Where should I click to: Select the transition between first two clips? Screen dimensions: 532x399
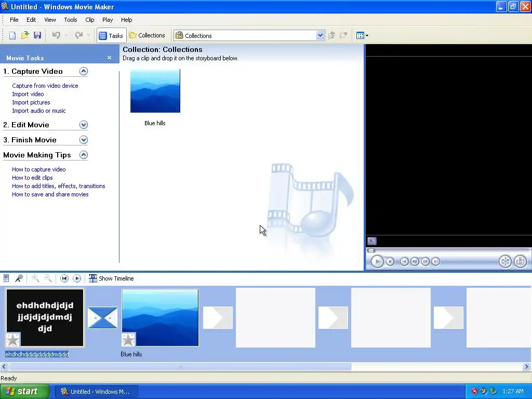click(102, 317)
